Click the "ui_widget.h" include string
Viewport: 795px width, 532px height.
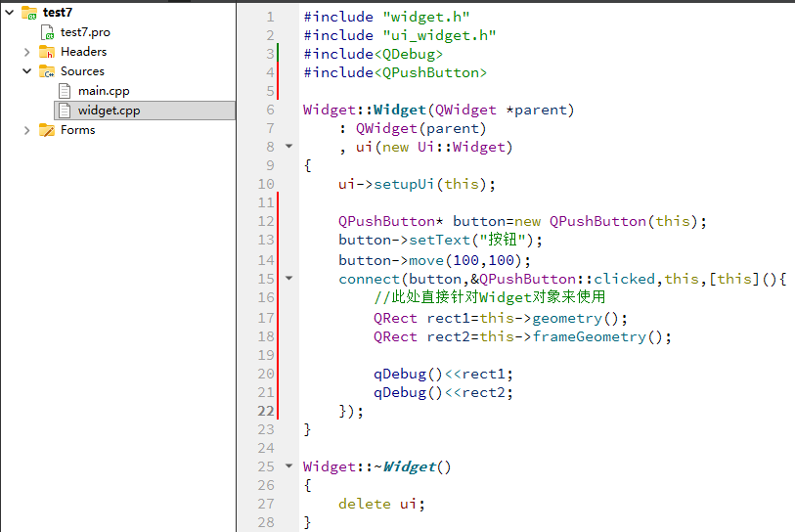[439, 35]
